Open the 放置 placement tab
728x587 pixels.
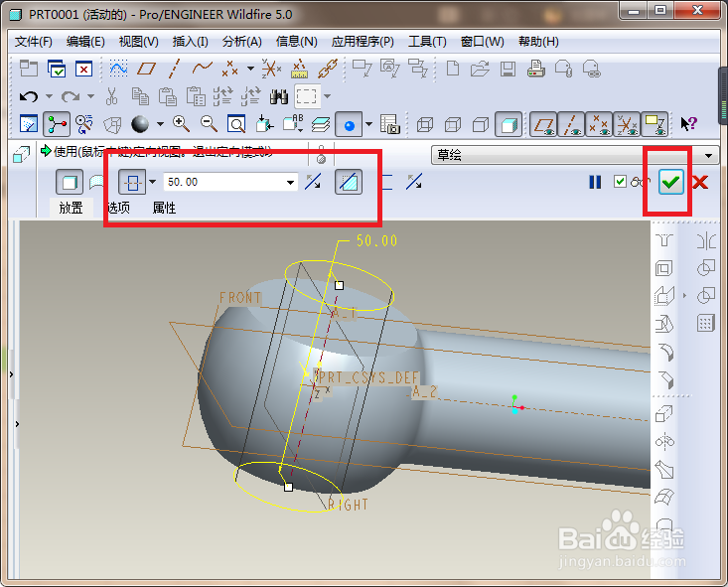(x=72, y=208)
